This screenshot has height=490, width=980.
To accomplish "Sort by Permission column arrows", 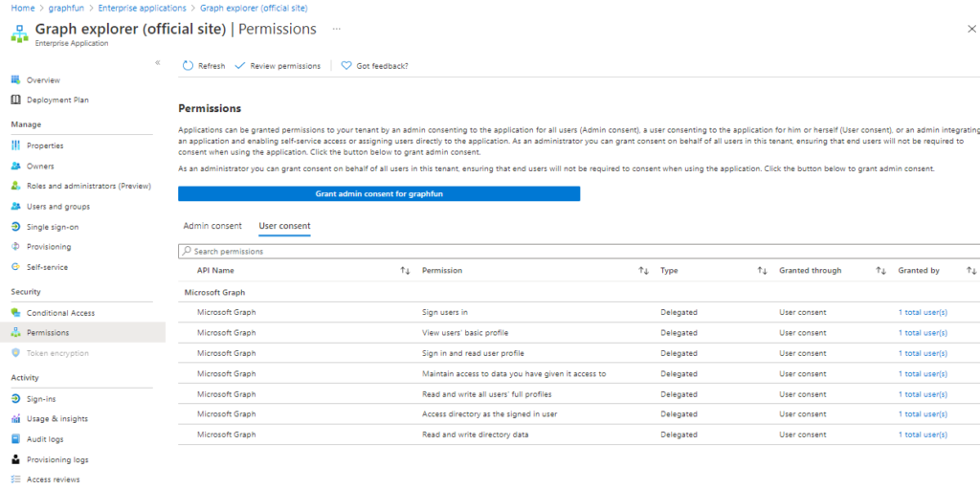I will 644,271.
